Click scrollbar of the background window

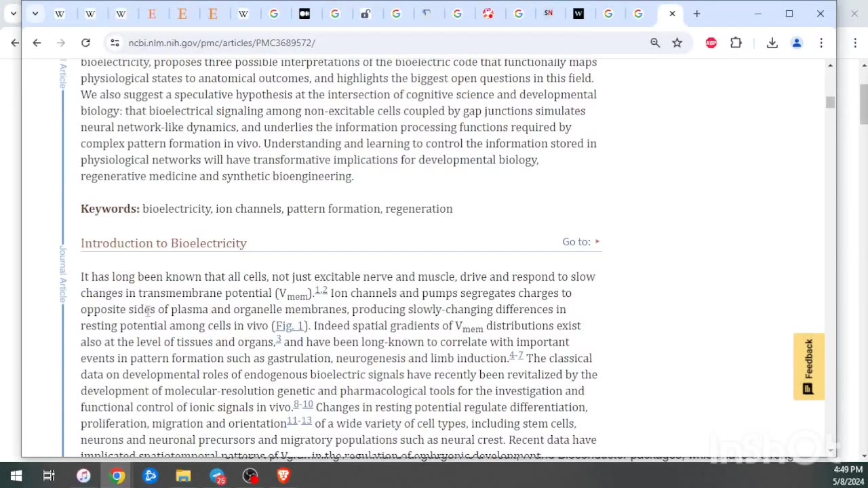point(863,103)
